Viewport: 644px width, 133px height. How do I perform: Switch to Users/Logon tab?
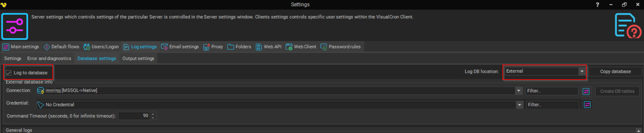coord(101,47)
